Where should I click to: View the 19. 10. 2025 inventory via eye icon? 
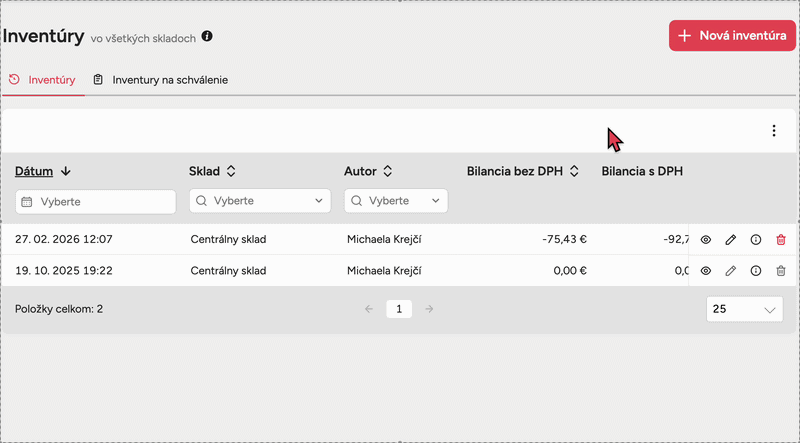point(705,271)
